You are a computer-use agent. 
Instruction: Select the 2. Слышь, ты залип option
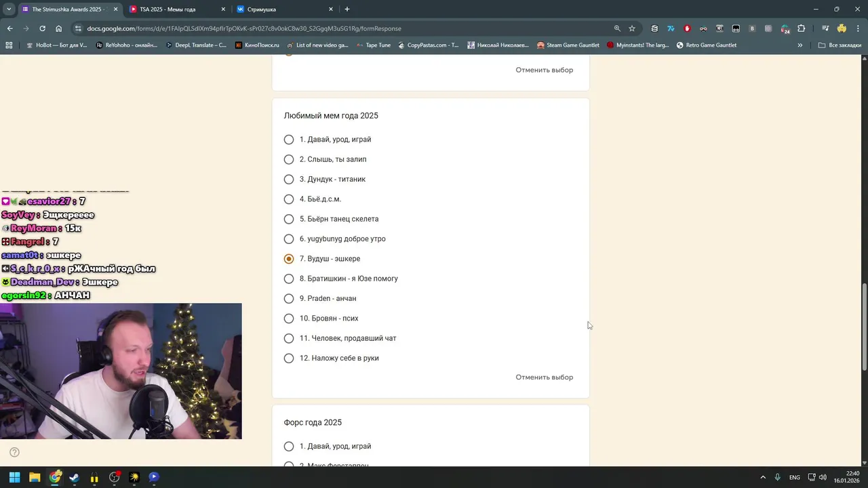[289, 159]
